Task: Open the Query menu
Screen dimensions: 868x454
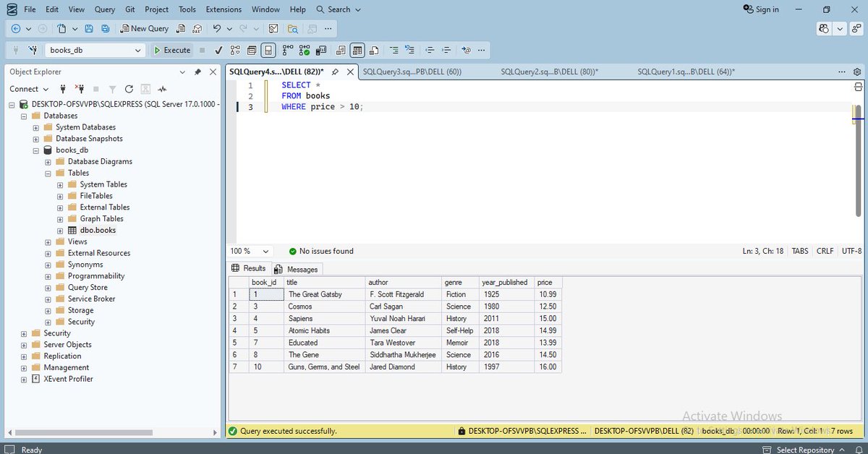Action: (x=104, y=9)
